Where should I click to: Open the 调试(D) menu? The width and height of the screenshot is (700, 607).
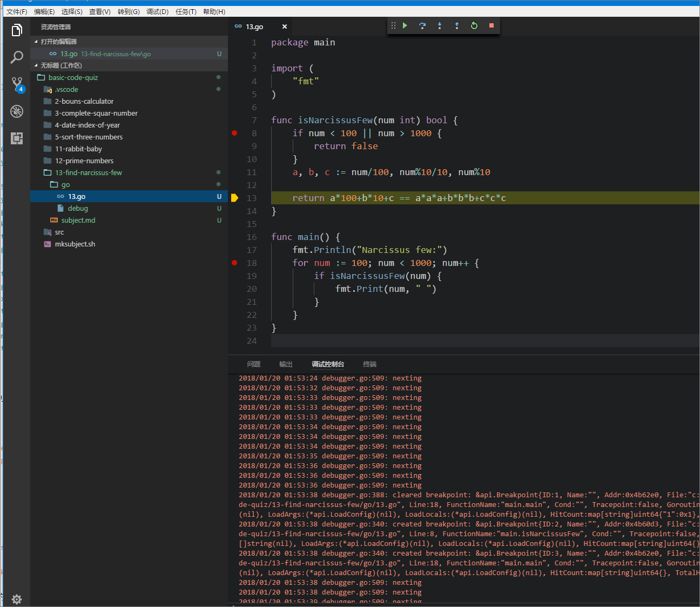[x=157, y=11]
